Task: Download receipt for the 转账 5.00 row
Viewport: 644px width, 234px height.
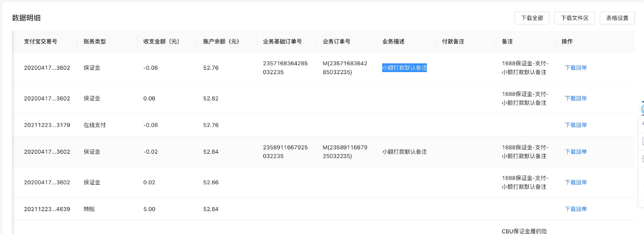Action: pyautogui.click(x=576, y=209)
